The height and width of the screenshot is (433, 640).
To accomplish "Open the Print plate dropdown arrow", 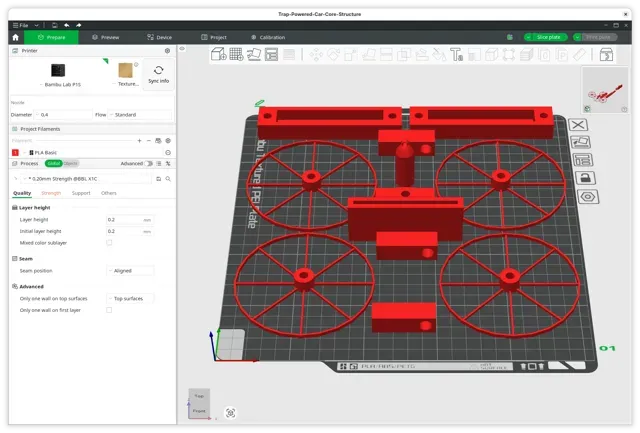I will click(x=577, y=37).
